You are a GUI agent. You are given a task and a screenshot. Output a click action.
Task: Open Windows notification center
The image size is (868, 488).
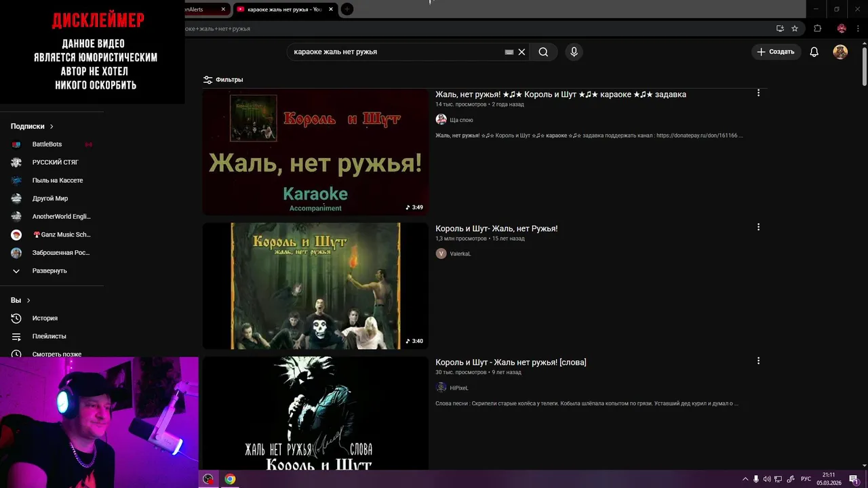tap(854, 479)
